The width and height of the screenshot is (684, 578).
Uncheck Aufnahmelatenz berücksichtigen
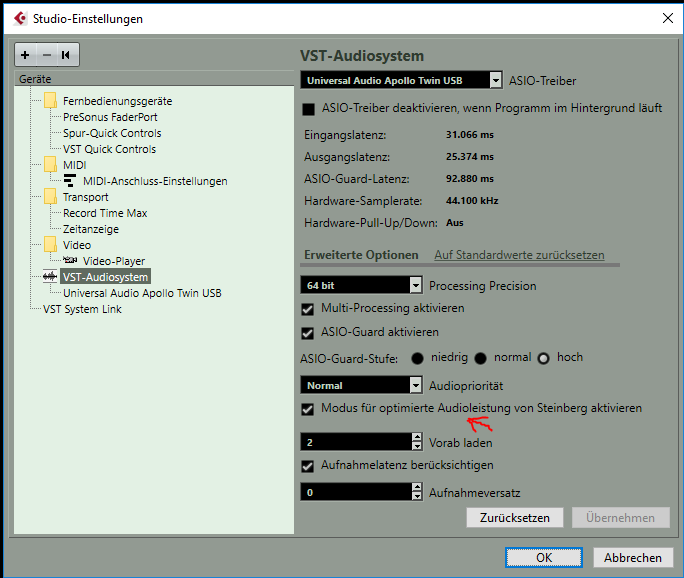point(308,466)
